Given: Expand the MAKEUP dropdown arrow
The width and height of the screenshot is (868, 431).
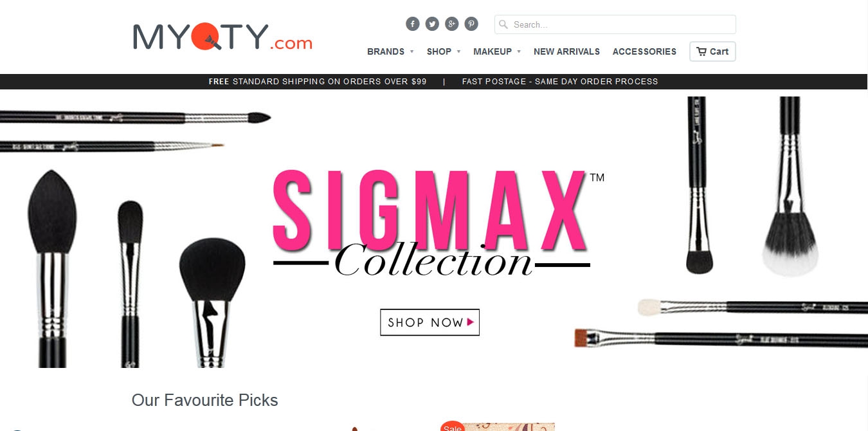Looking at the screenshot, I should coord(519,51).
